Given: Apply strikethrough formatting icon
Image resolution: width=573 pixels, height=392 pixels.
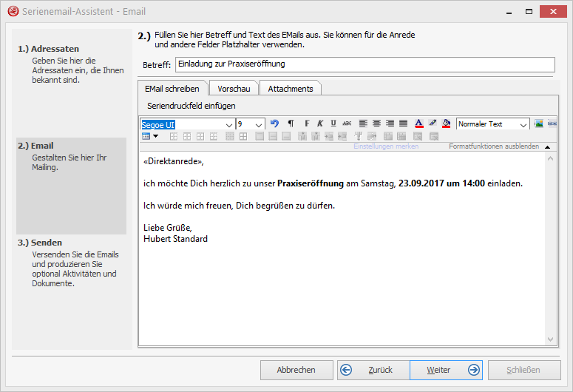Looking at the screenshot, I should click(x=347, y=124).
